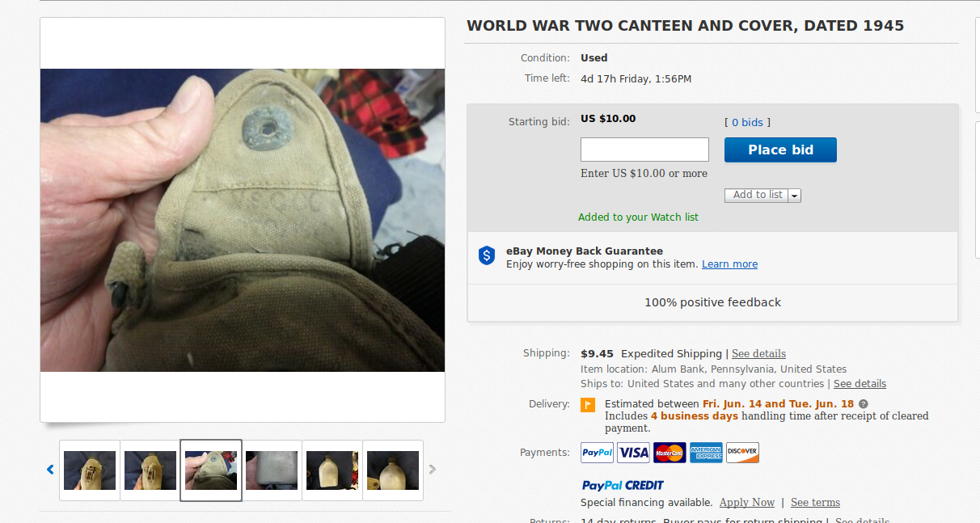Image resolution: width=980 pixels, height=523 pixels.
Task: Click the Visa card logo
Action: point(633,453)
